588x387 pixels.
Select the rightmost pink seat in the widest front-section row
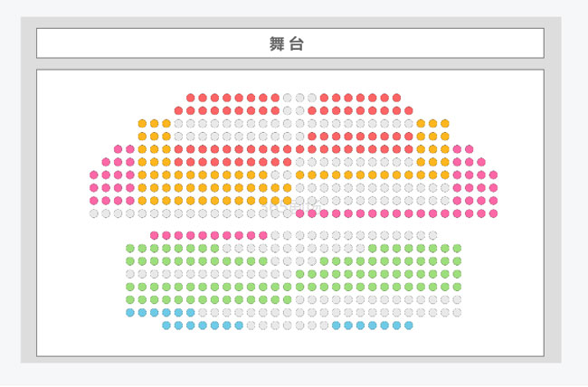[493, 214]
